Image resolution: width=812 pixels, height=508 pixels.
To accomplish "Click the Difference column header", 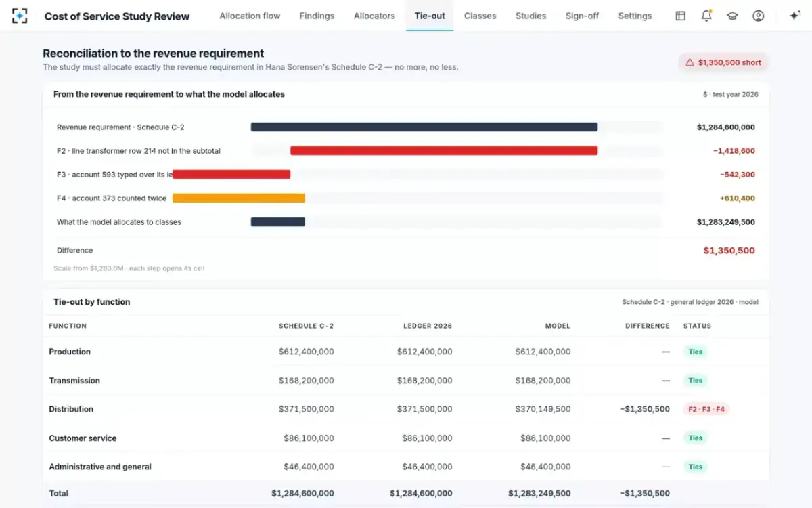I will (x=648, y=326).
